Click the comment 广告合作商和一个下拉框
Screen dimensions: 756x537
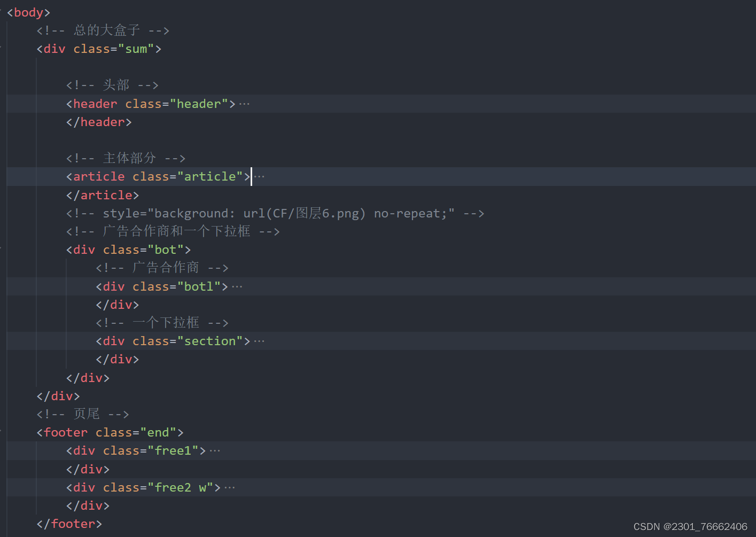[173, 232]
